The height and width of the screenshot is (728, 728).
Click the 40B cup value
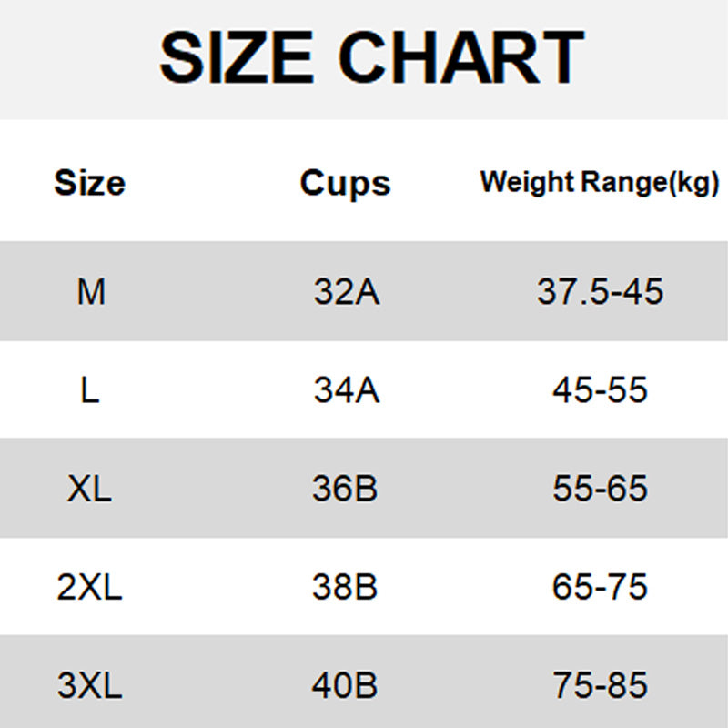345,685
